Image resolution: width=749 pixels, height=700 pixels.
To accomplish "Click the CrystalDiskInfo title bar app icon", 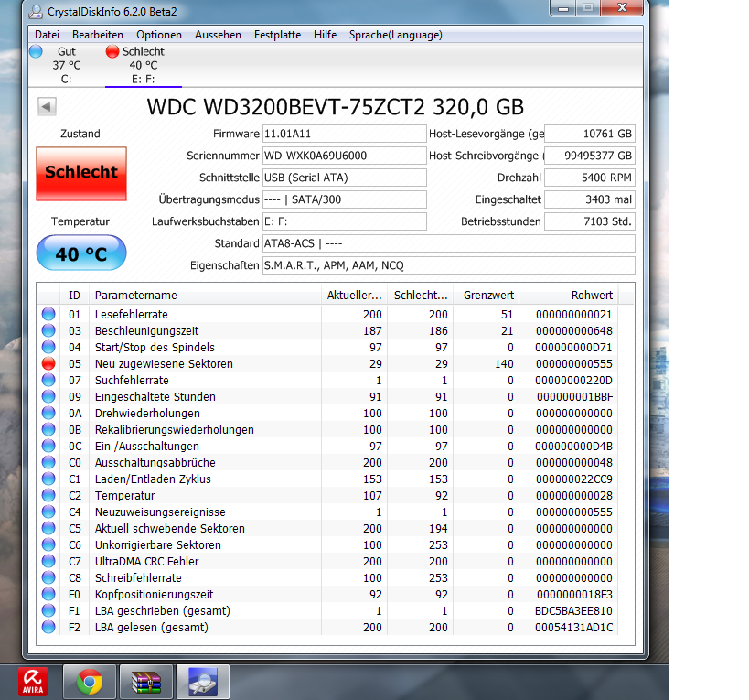I will coord(36,11).
